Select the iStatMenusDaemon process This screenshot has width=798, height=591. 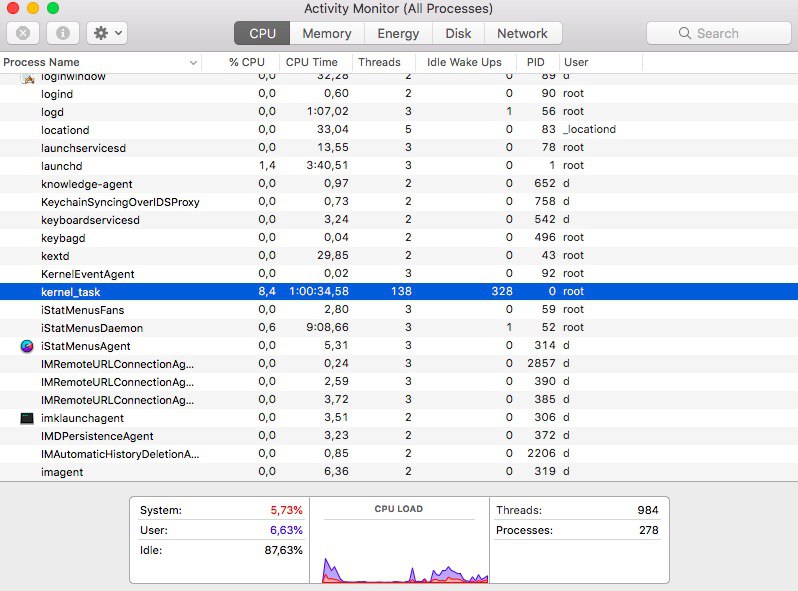[x=399, y=328]
